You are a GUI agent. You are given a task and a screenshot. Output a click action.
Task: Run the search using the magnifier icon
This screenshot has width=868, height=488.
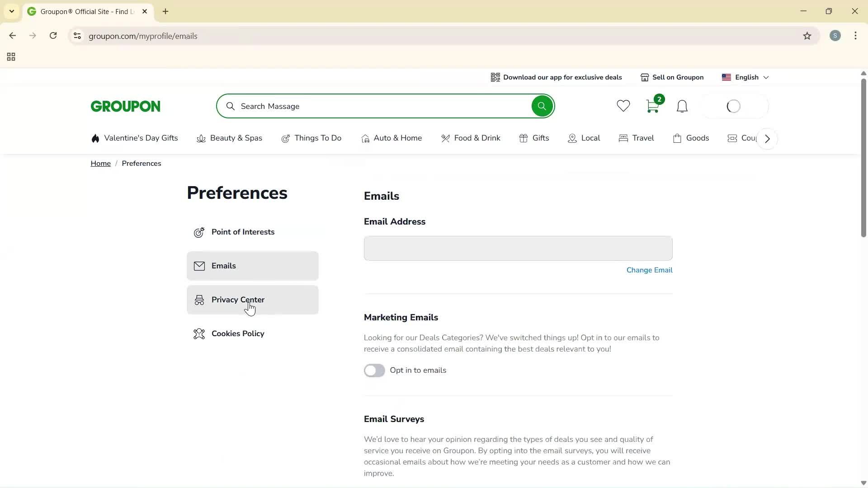click(x=542, y=106)
